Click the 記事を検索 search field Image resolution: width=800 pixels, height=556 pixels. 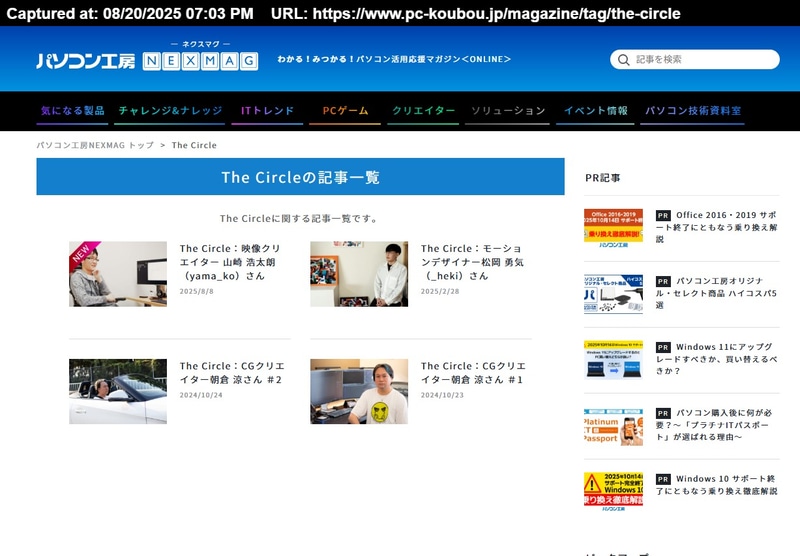pyautogui.click(x=694, y=59)
